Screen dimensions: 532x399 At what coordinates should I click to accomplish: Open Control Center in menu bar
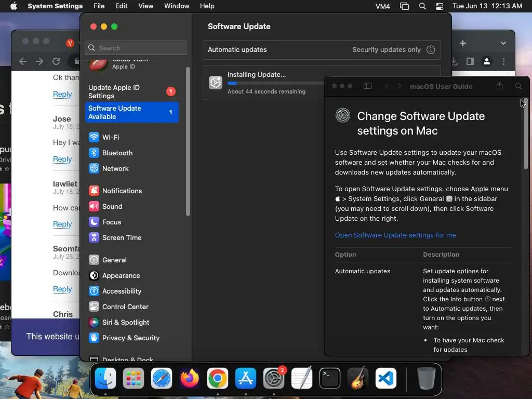[x=440, y=6]
